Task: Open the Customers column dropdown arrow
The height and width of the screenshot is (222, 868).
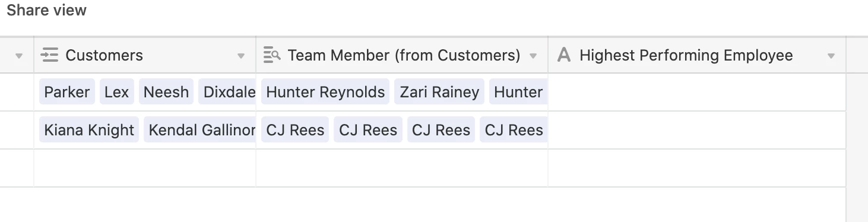Action: pyautogui.click(x=241, y=56)
